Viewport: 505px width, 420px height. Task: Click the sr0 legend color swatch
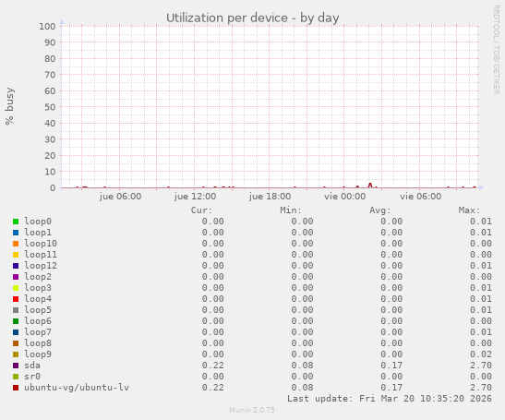[x=16, y=377]
